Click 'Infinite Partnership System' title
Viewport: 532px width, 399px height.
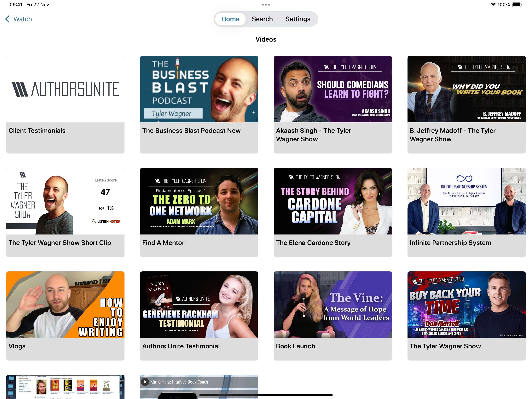point(450,243)
